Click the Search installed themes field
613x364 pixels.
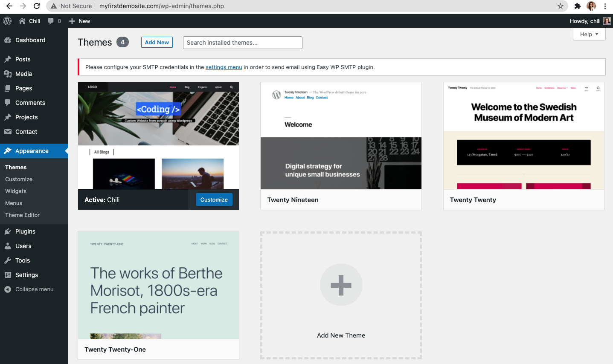243,43
